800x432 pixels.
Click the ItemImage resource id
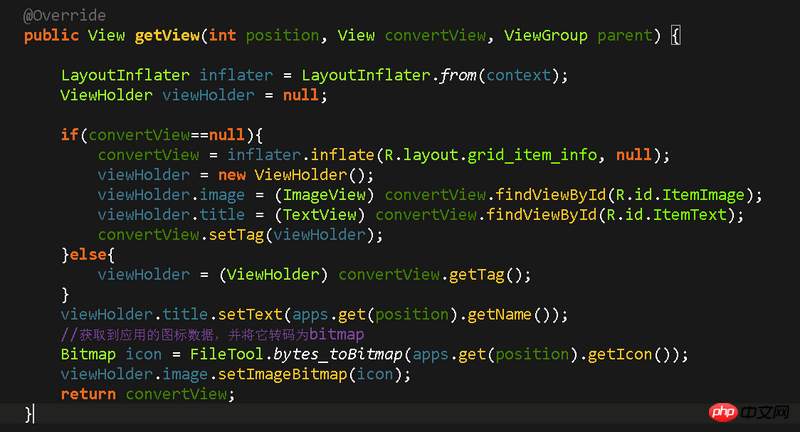704,194
